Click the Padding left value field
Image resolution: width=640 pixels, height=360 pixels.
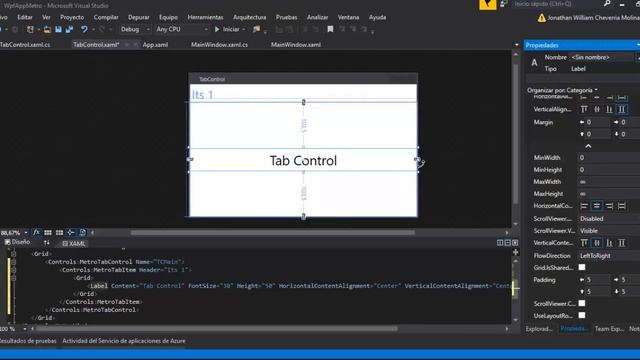tap(598, 280)
